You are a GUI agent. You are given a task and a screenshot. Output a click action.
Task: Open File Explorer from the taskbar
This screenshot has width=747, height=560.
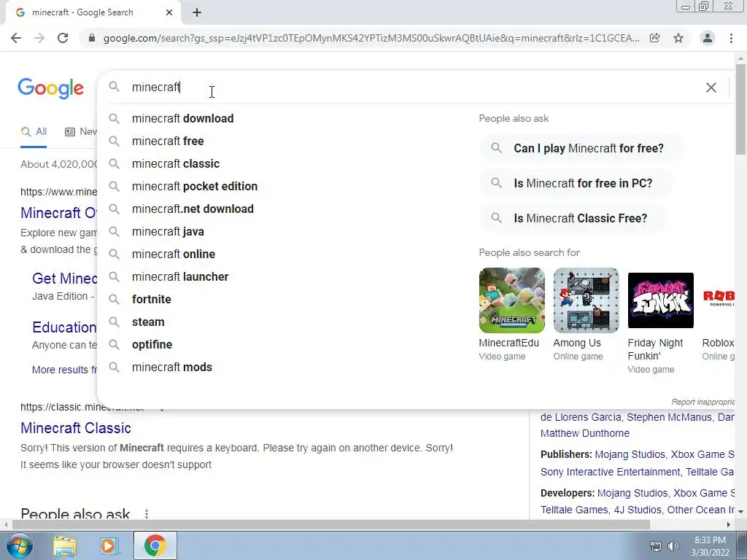[65, 546]
